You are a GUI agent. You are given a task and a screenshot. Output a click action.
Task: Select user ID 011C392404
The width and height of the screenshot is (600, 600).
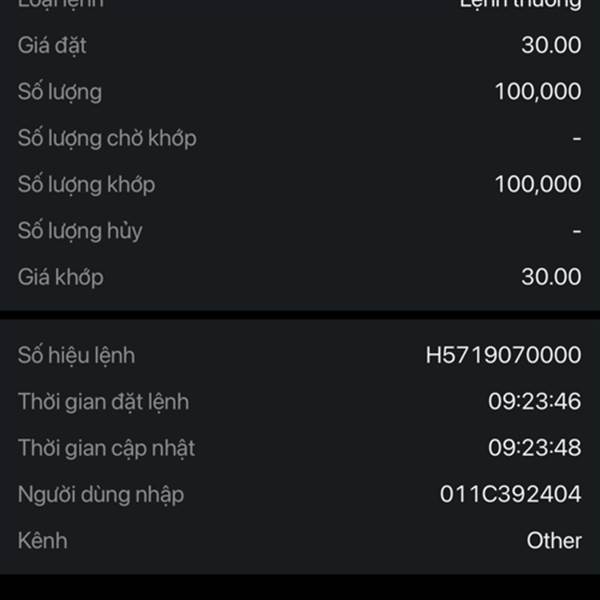[x=510, y=494]
